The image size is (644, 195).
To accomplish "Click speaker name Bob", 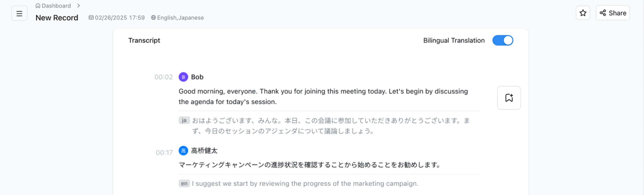I will (x=197, y=77).
